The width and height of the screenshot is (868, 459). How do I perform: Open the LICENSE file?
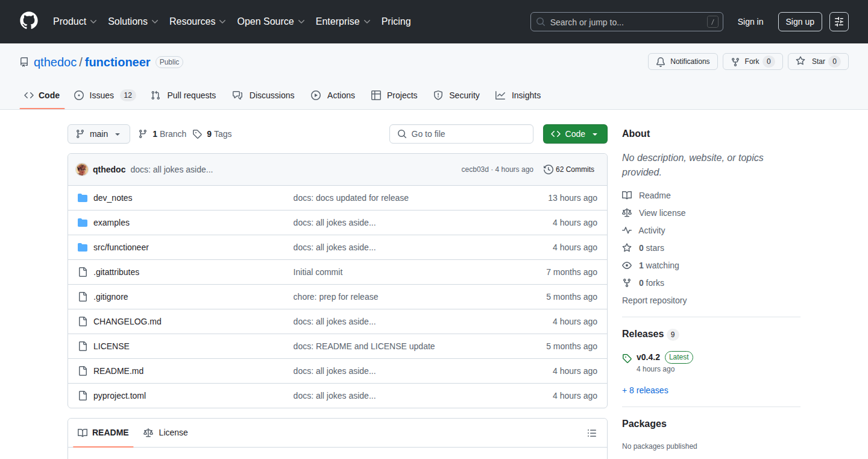(x=112, y=346)
